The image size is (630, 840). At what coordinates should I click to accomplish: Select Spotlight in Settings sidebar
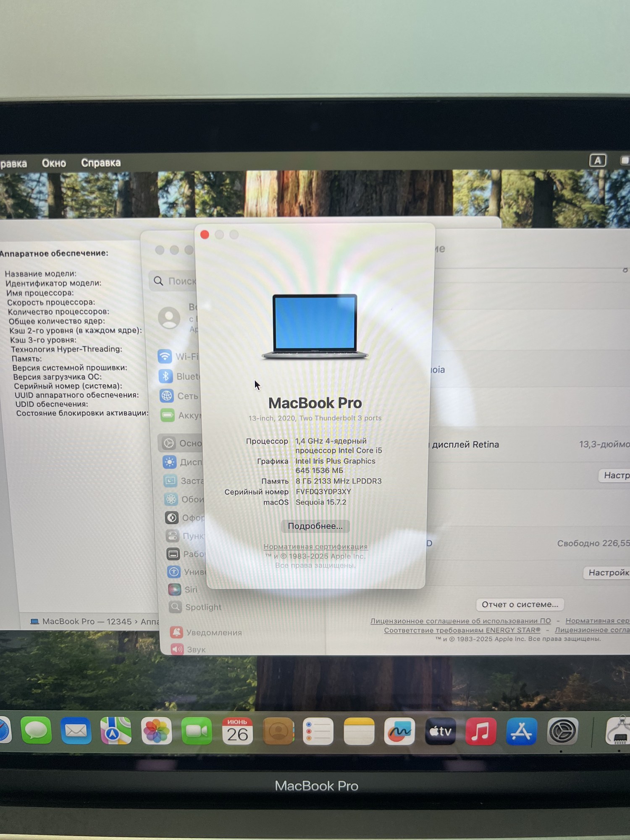coord(195,607)
